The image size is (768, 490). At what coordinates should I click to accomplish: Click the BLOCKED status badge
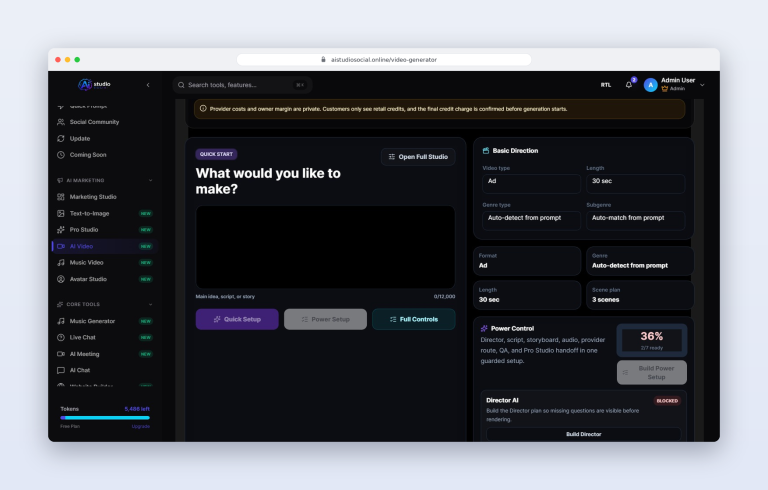click(x=667, y=401)
